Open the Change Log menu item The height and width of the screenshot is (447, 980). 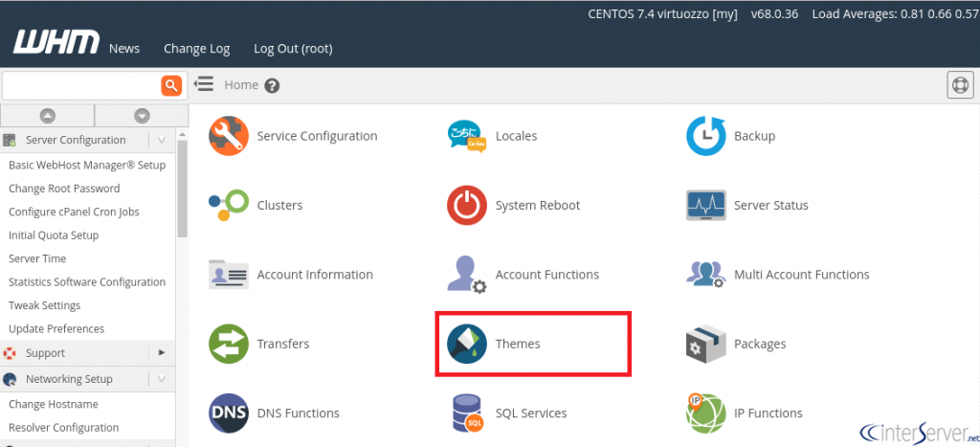coord(197,48)
